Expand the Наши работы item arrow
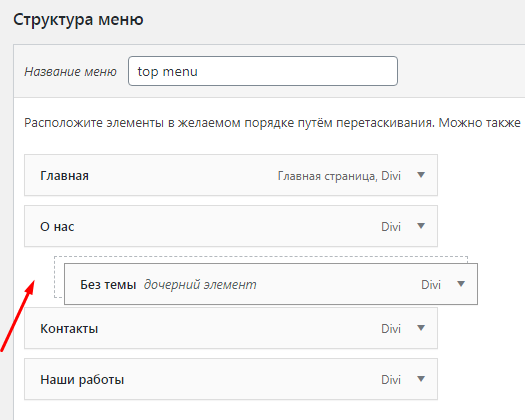 421,379
